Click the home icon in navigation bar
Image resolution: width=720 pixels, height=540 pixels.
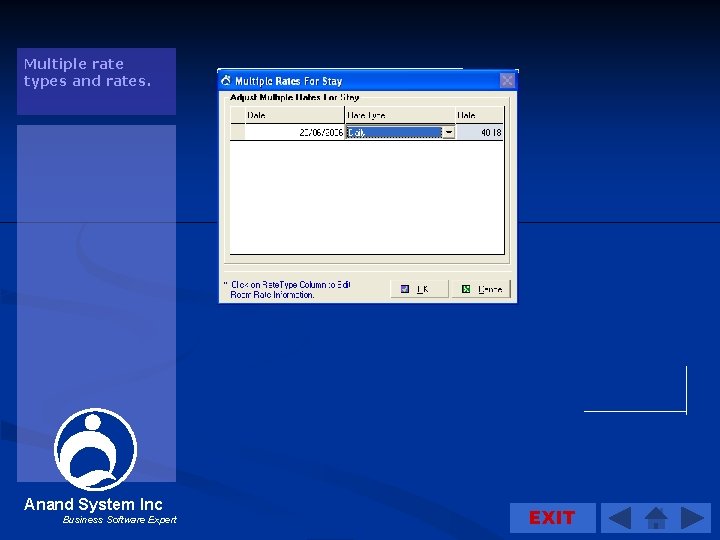click(x=656, y=518)
